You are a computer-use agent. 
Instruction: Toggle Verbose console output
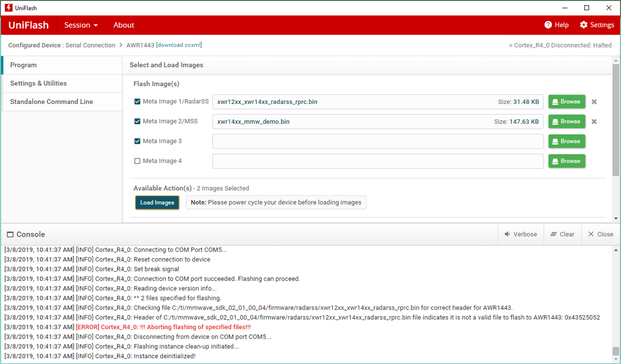(x=521, y=234)
